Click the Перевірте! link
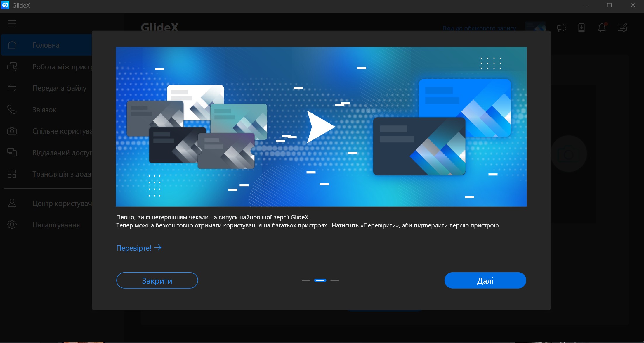The width and height of the screenshot is (644, 343). [x=139, y=248]
